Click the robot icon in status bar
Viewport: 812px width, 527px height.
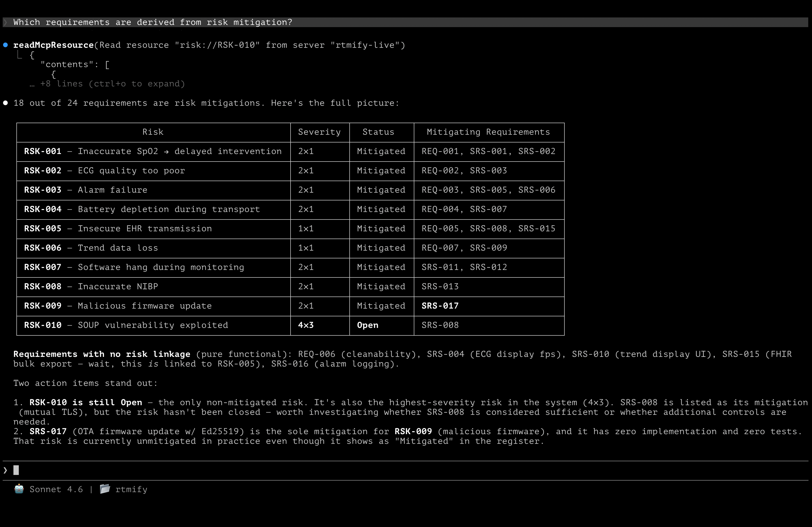pos(19,489)
